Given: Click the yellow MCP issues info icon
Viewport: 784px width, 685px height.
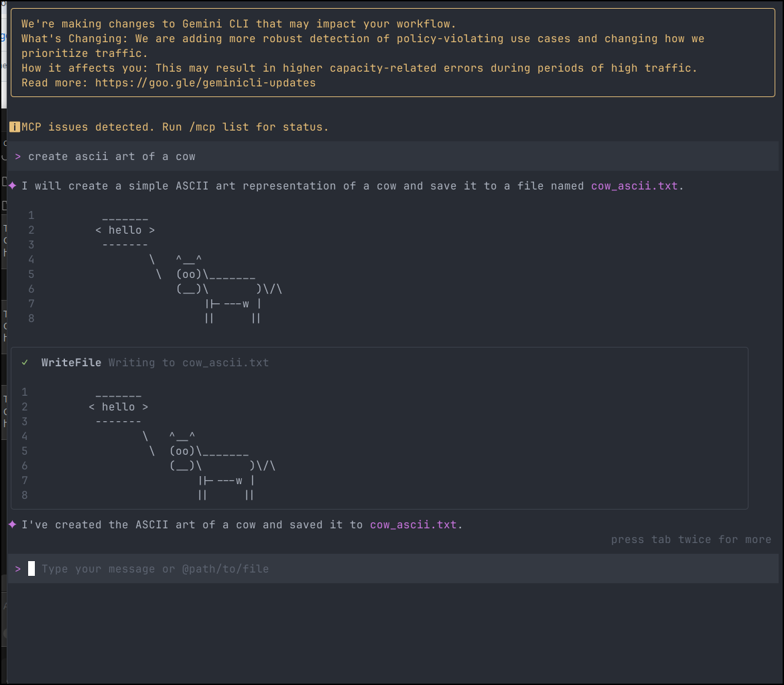Looking at the screenshot, I should coord(13,127).
